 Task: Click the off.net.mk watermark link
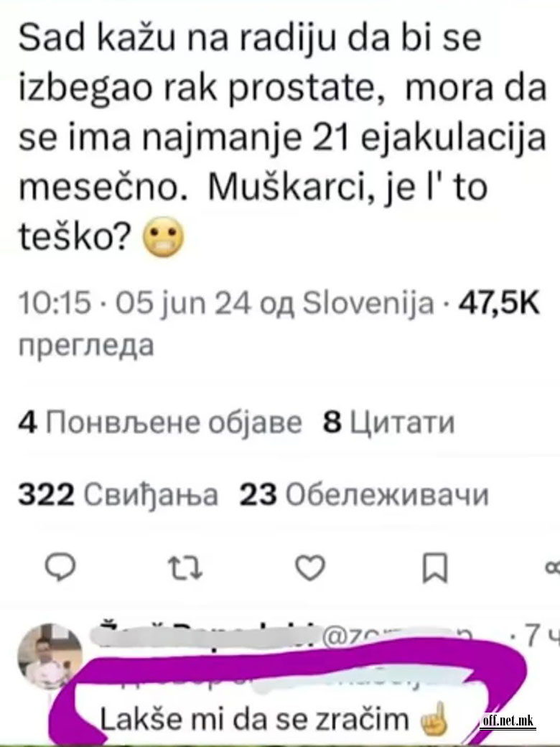point(508,721)
